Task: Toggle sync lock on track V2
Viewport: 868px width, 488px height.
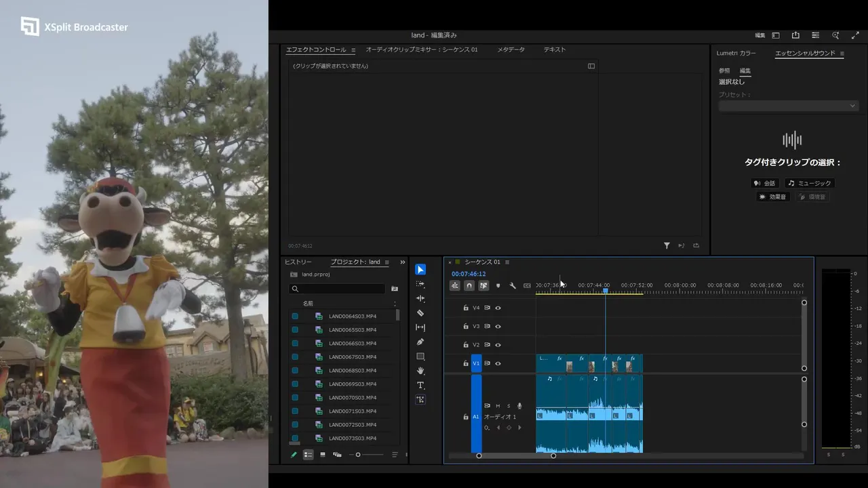Action: pyautogui.click(x=487, y=345)
